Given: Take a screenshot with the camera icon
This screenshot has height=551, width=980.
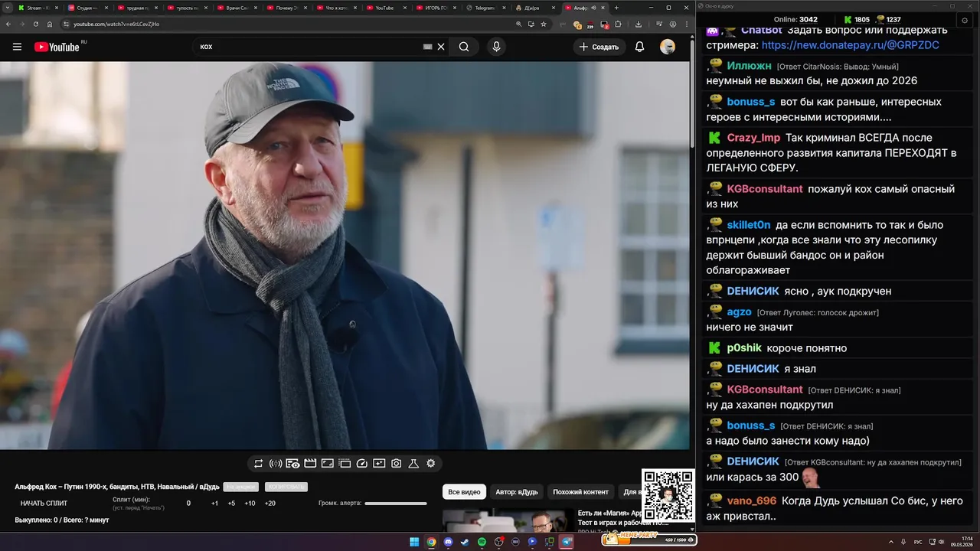Looking at the screenshot, I should click(397, 464).
